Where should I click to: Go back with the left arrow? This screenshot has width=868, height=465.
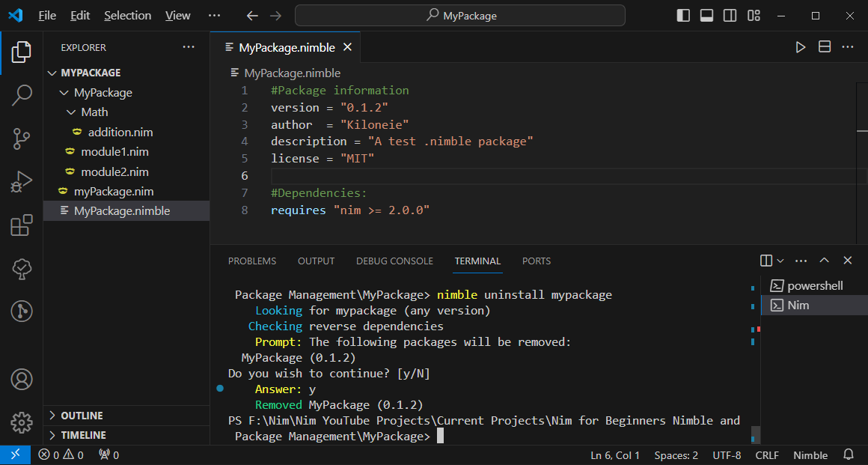[252, 16]
